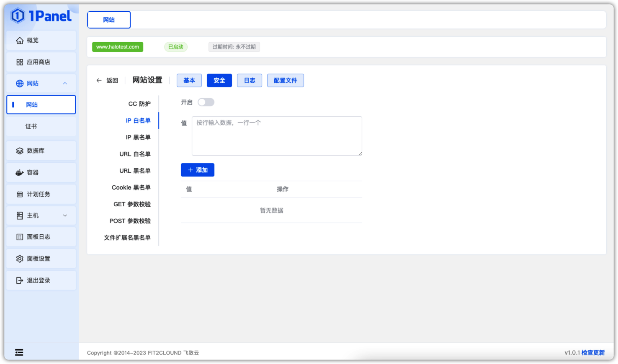Select CC 防护 option

139,104
